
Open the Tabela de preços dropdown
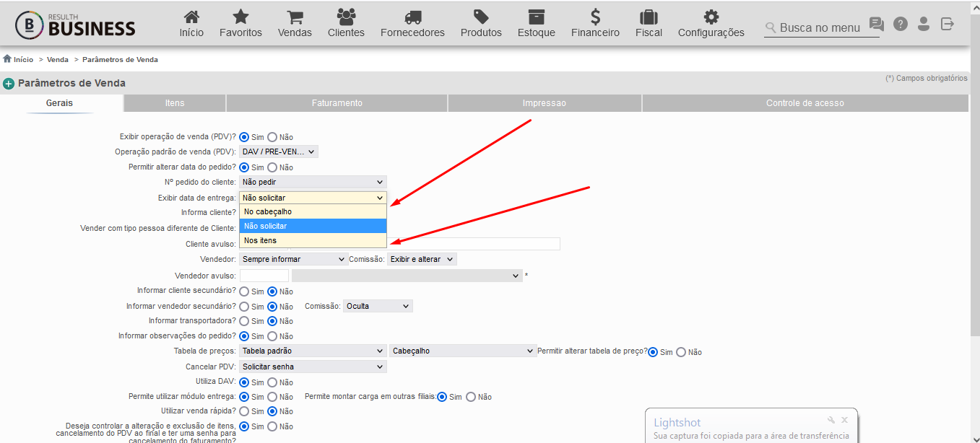tap(313, 351)
